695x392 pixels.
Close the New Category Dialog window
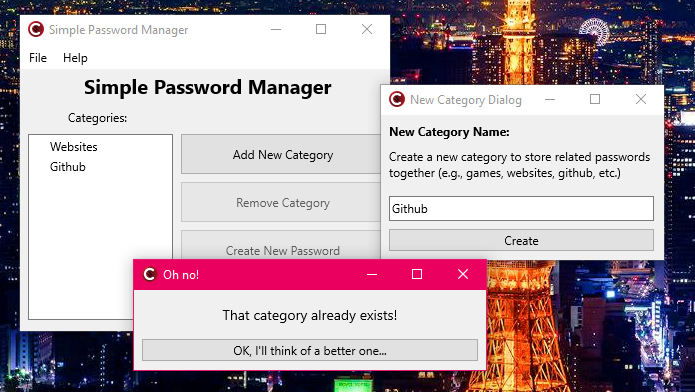(x=641, y=99)
